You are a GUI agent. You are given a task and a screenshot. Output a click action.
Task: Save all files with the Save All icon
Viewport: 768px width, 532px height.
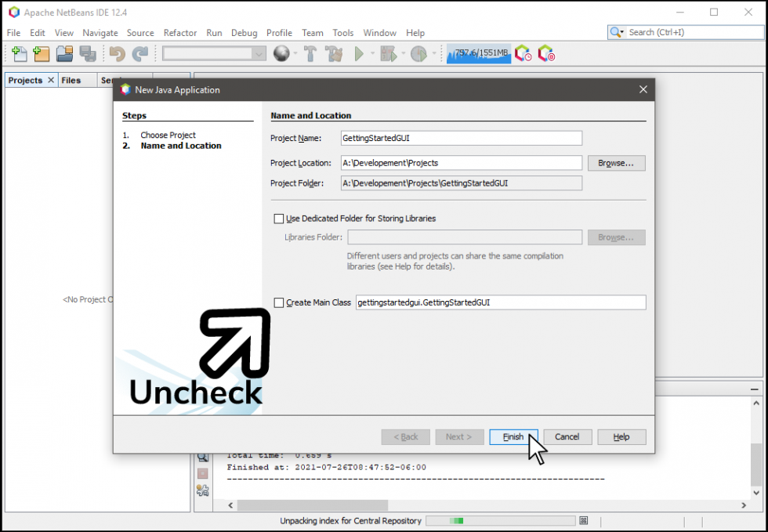click(x=88, y=53)
